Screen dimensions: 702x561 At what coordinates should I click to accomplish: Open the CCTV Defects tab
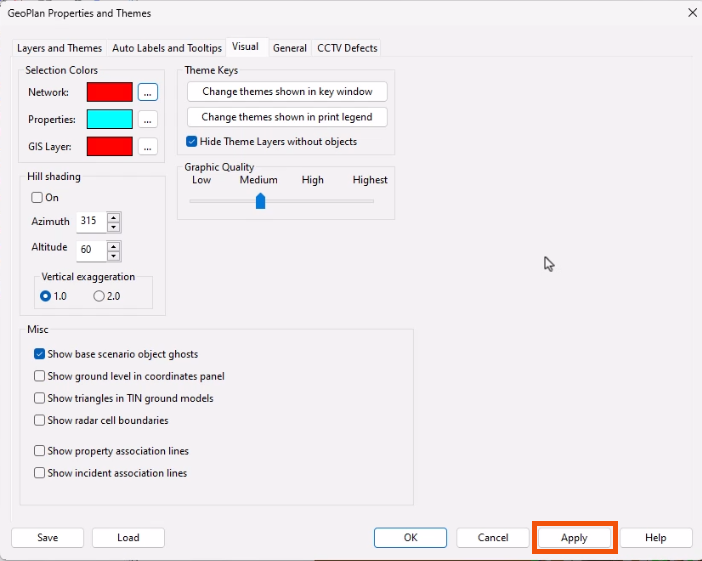pyautogui.click(x=347, y=48)
